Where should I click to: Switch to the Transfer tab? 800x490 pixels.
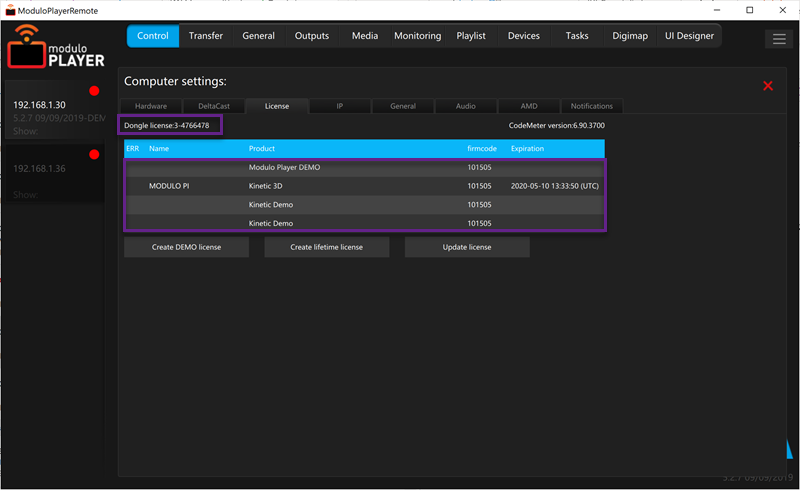pyautogui.click(x=206, y=36)
